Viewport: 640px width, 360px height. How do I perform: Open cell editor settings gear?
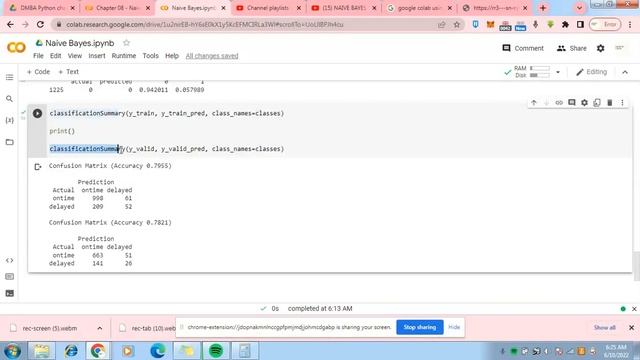click(584, 103)
